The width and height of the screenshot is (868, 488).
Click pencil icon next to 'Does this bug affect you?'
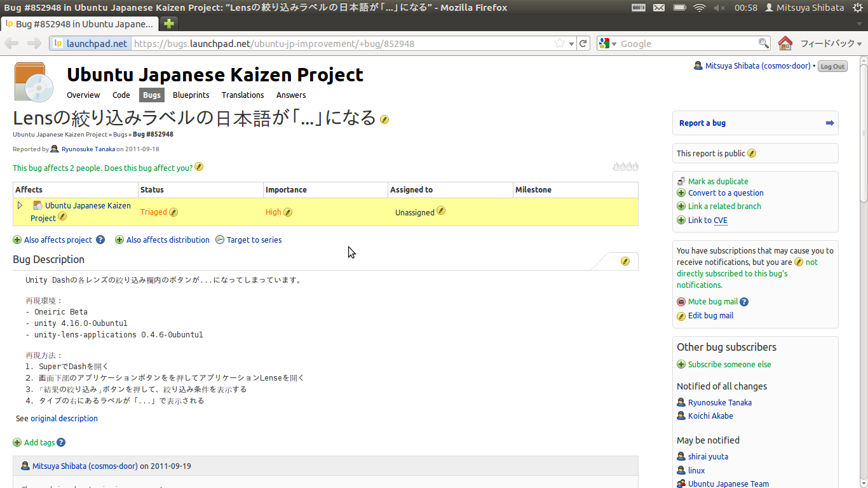pos(199,167)
